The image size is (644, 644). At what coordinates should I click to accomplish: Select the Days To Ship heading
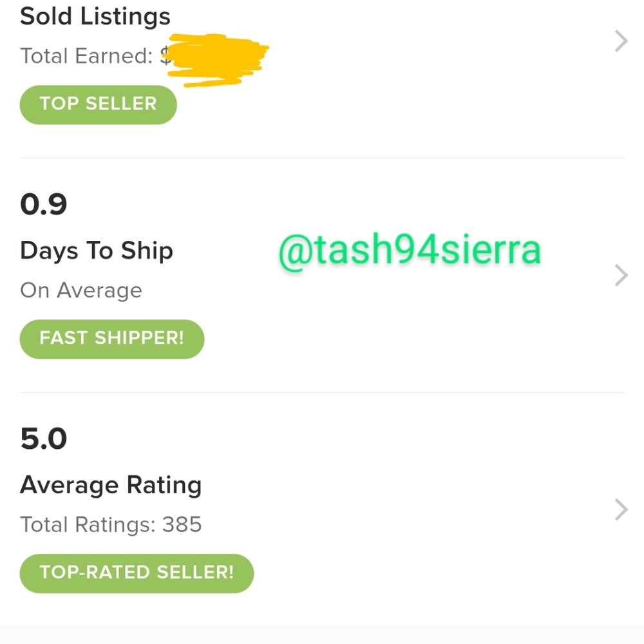click(97, 250)
